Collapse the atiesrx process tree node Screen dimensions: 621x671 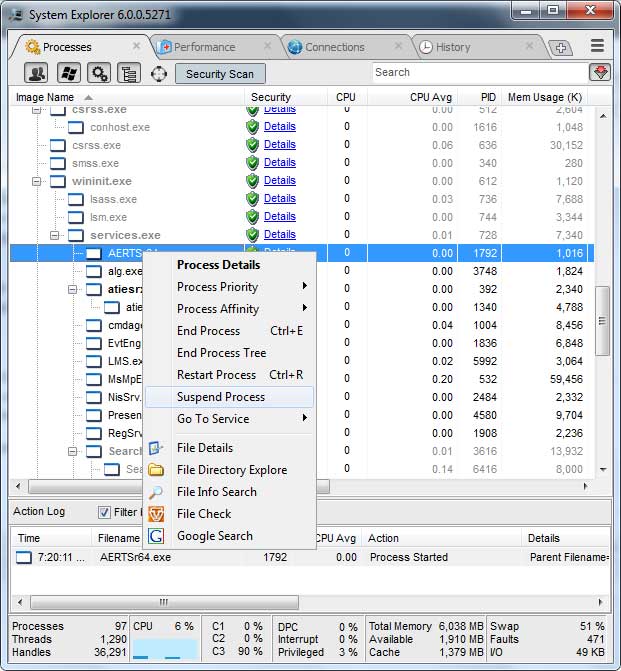(73, 289)
